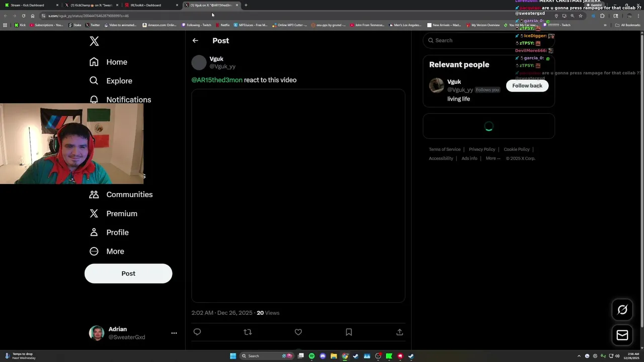The height and width of the screenshot is (362, 644).
Task: Open the Netflix bookmark
Action: 222,25
